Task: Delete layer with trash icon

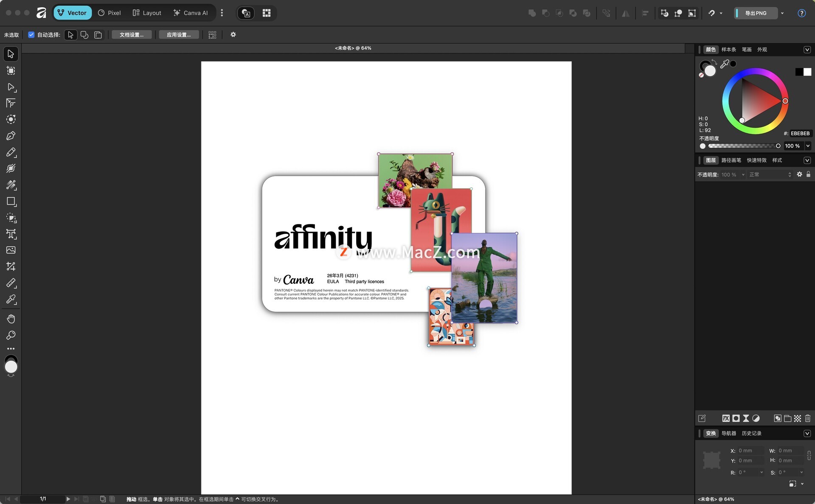Action: (x=807, y=418)
